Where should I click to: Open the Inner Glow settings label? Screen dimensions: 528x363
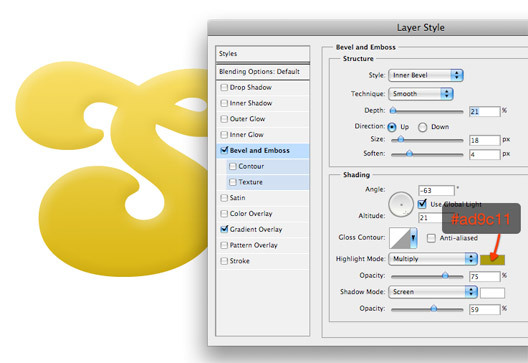pyautogui.click(x=246, y=135)
